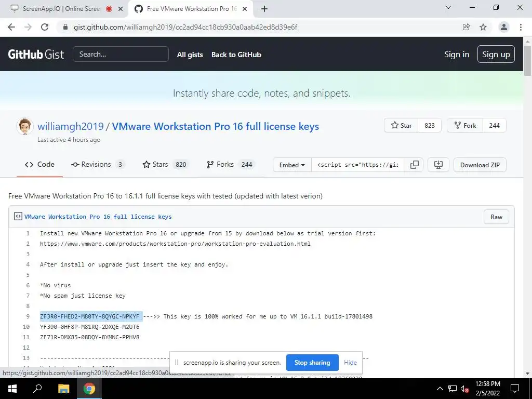
Task: Fork this gist
Action: pyautogui.click(x=465, y=126)
